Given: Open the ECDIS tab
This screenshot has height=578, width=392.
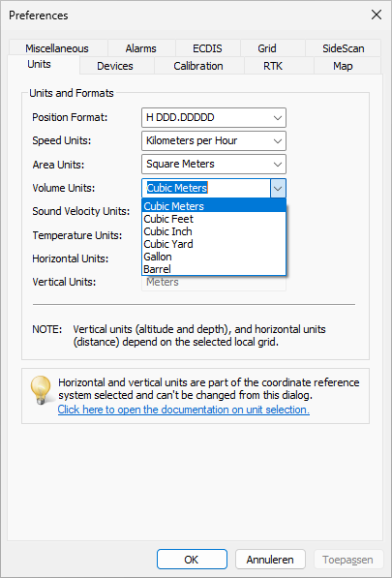Looking at the screenshot, I should point(207,48).
